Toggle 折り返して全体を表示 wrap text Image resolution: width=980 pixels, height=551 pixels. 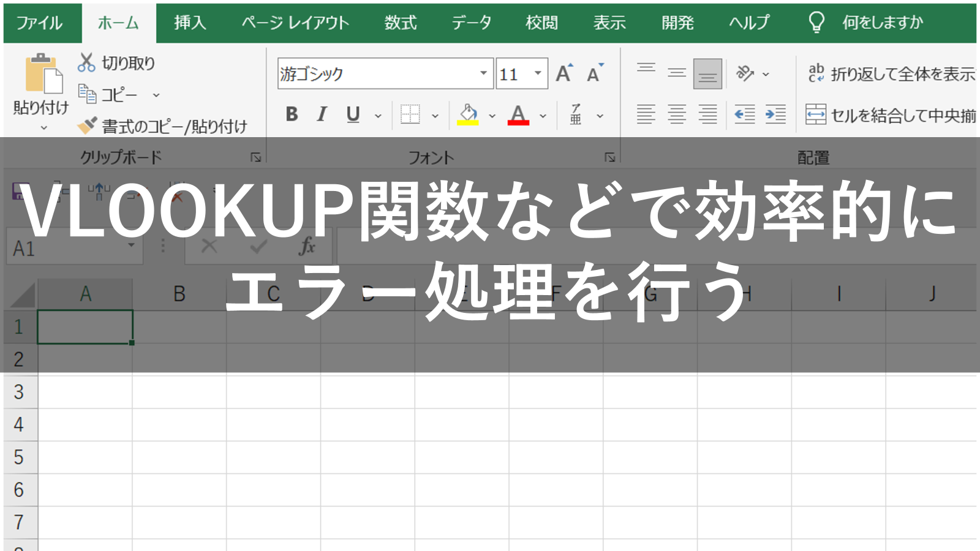click(891, 73)
